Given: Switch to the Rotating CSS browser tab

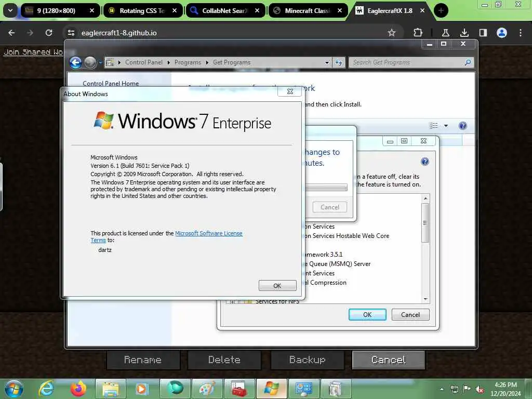Looking at the screenshot, I should coord(142,10).
